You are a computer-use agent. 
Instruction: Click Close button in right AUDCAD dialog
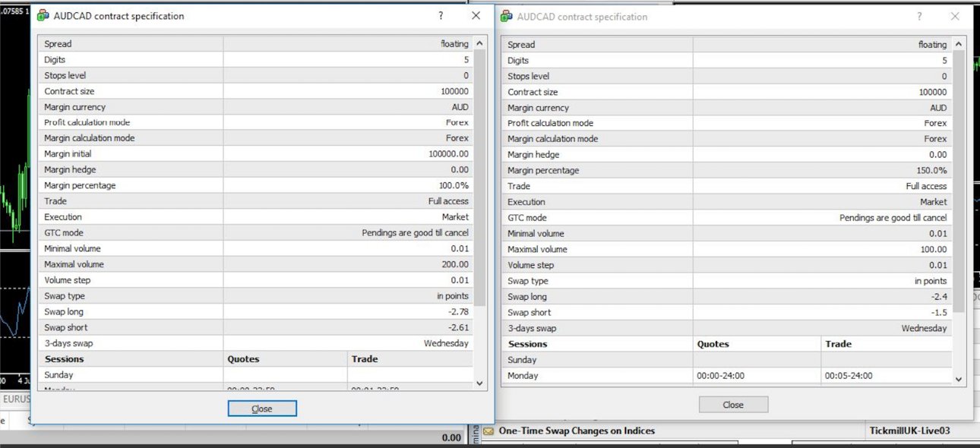click(x=733, y=405)
